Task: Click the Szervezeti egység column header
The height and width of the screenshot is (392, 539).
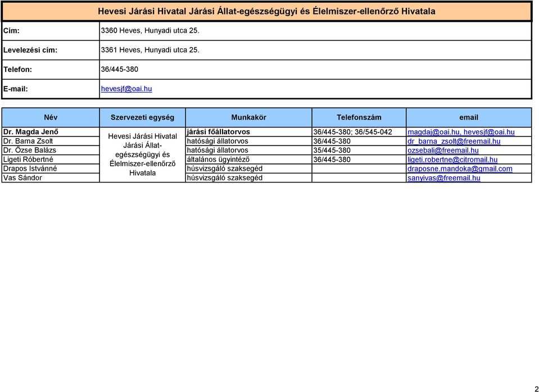Action: click(142, 117)
